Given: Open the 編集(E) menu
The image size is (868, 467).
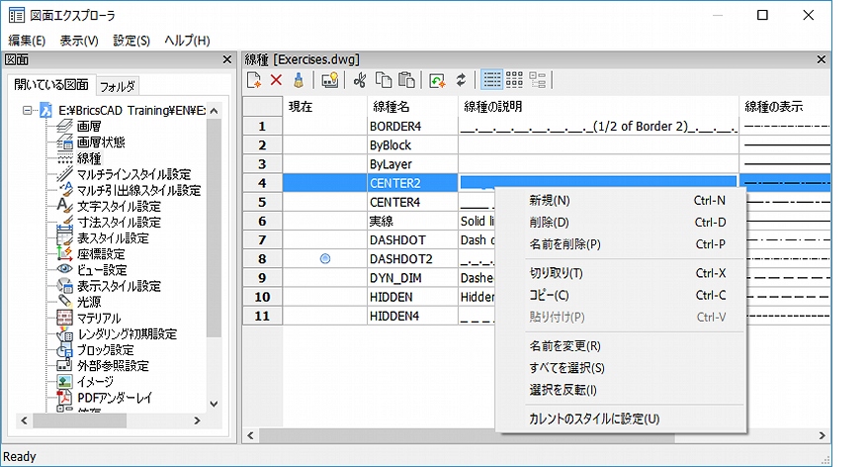Looking at the screenshot, I should 27,41.
